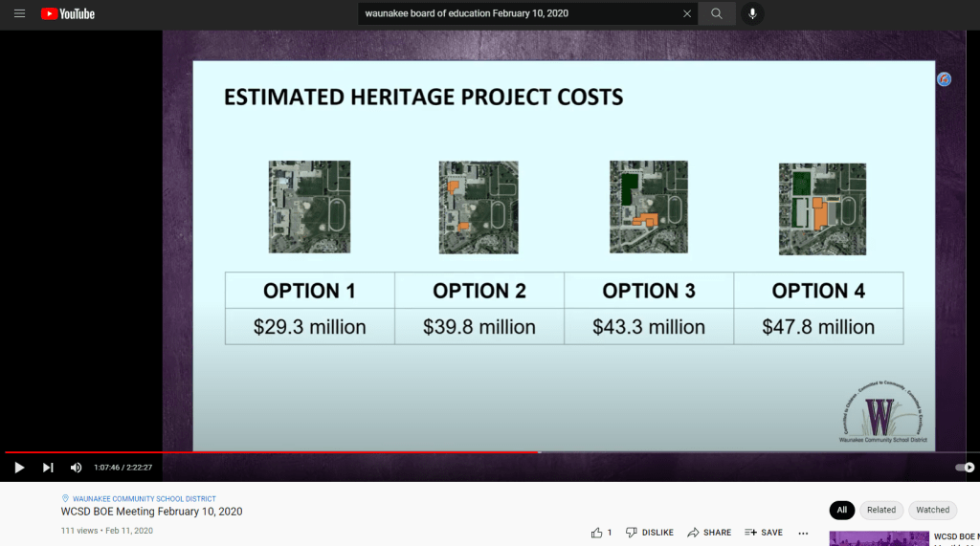Dislike the BOE meeting video
This screenshot has height=546, width=980.
point(649,533)
